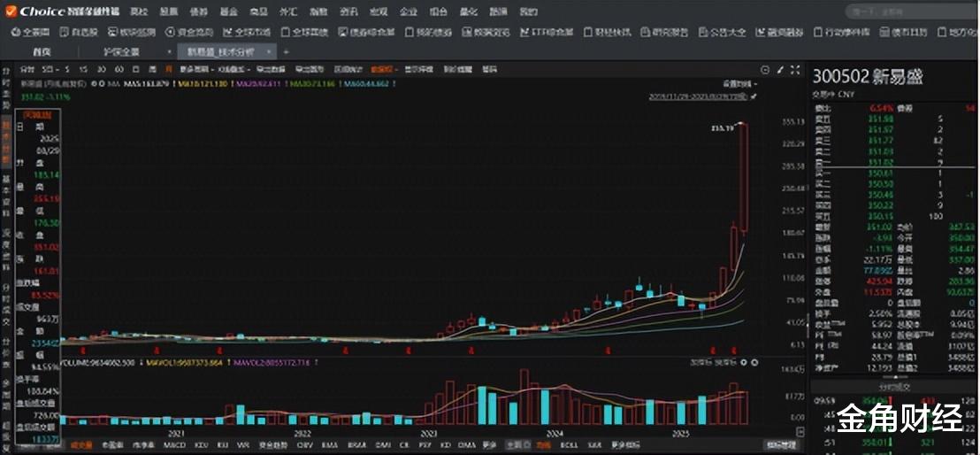Image resolution: width=980 pixels, height=455 pixels.
Task: Switch to daily 日 candlesticks
Action: point(136,69)
